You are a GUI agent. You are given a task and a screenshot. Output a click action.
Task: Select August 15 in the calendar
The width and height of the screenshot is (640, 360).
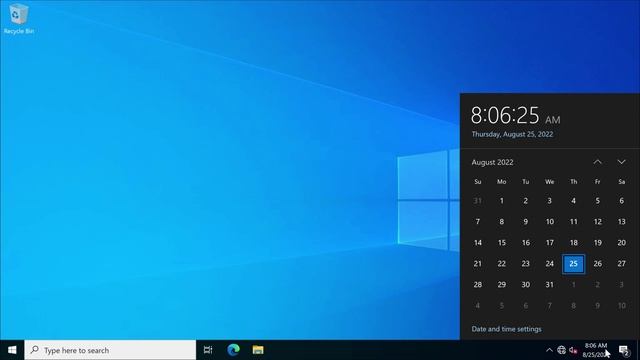pyautogui.click(x=502, y=242)
